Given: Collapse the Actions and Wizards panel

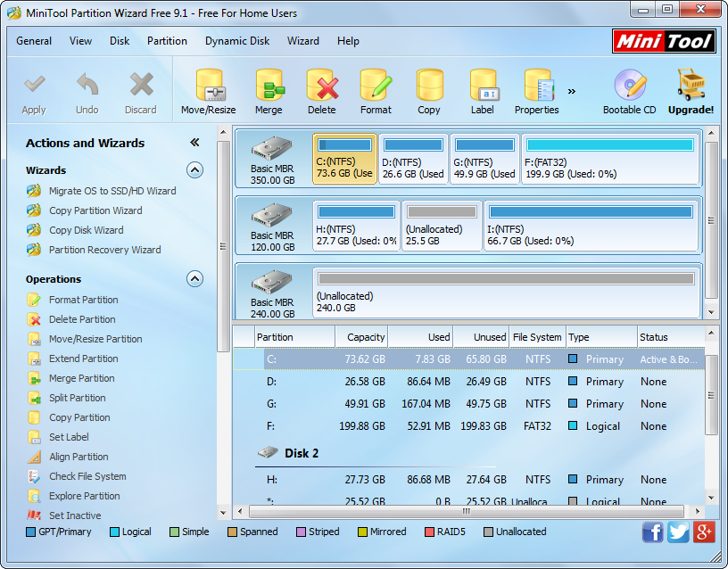Looking at the screenshot, I should [x=195, y=143].
